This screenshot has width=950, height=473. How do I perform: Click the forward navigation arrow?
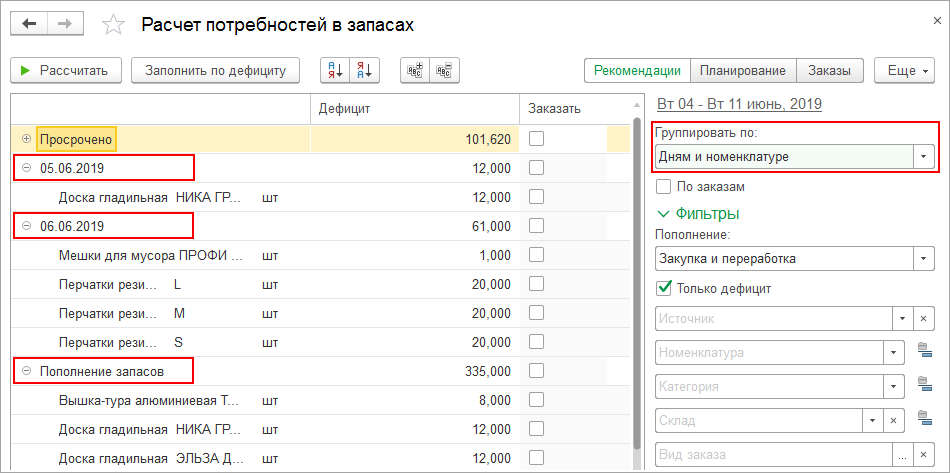click(x=64, y=24)
